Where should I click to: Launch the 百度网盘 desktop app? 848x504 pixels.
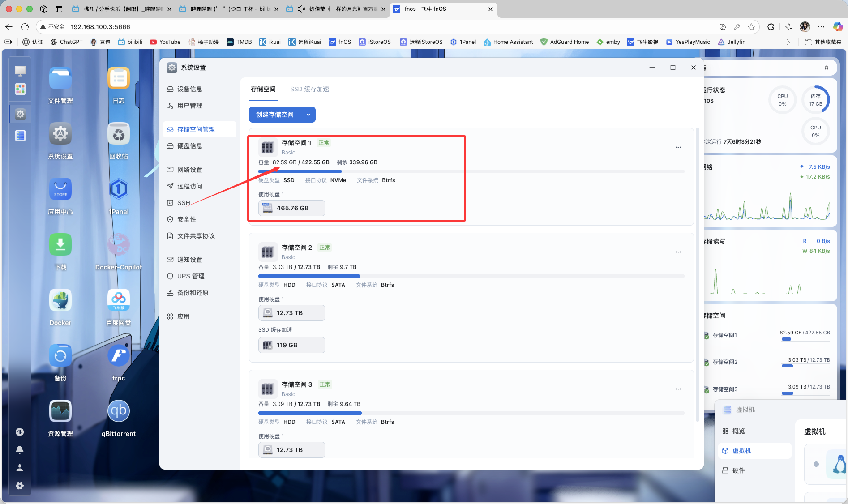point(119,300)
